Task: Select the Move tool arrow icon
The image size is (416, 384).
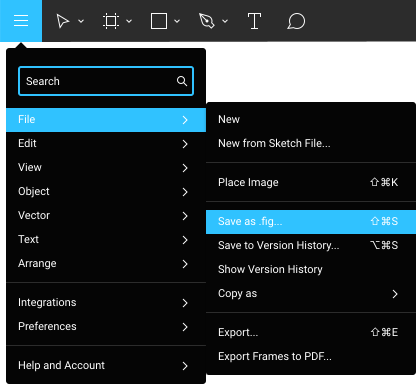Action: tap(62, 21)
